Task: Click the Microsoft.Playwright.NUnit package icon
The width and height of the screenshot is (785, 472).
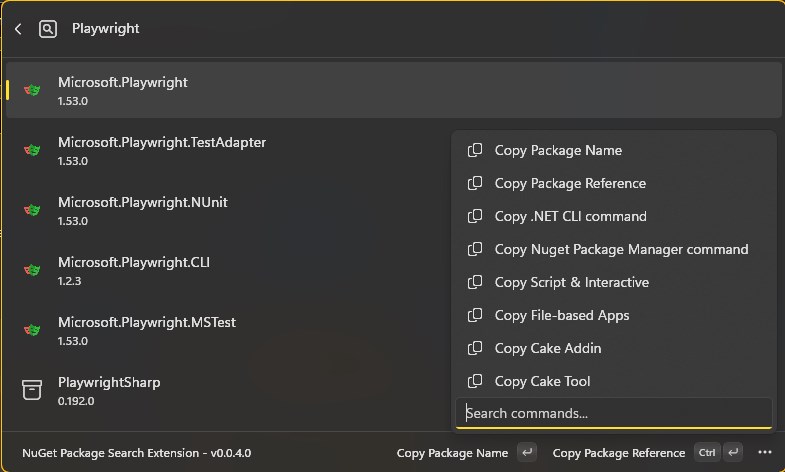Action: pos(32,210)
